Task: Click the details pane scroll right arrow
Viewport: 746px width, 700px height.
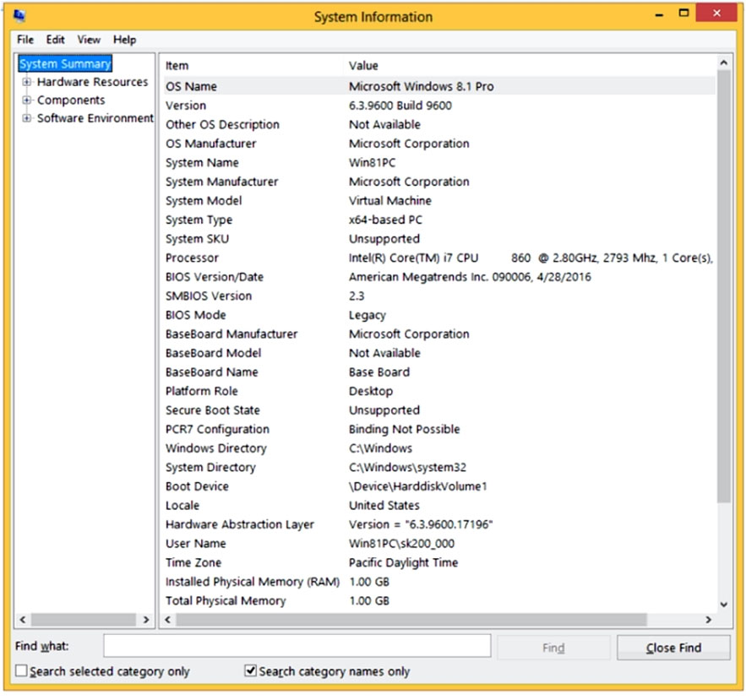Action: (x=709, y=620)
